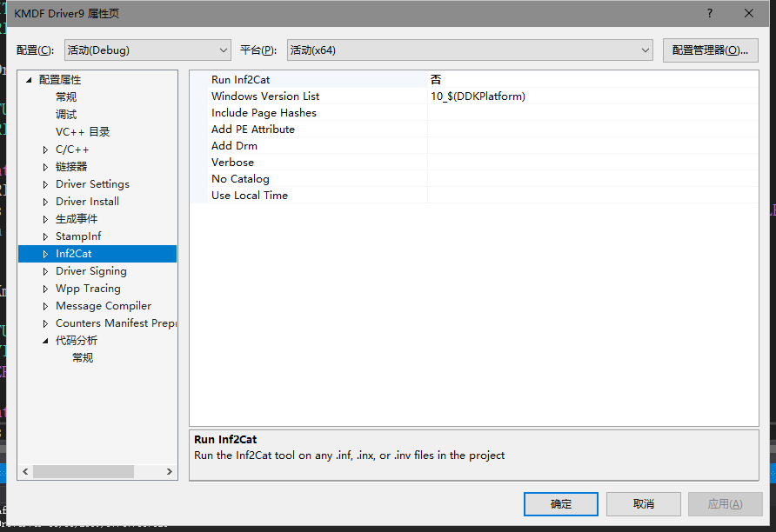Click the 应用 button

pyautogui.click(x=725, y=504)
